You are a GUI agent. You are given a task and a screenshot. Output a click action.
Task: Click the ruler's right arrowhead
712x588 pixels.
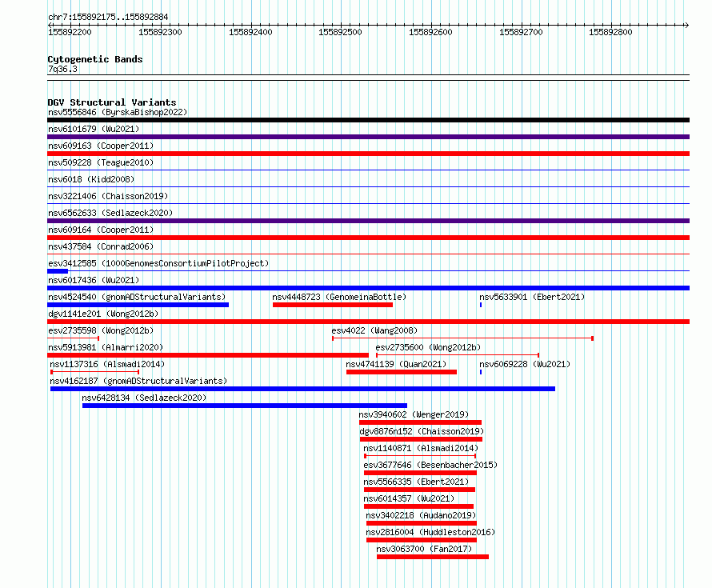pos(687,25)
